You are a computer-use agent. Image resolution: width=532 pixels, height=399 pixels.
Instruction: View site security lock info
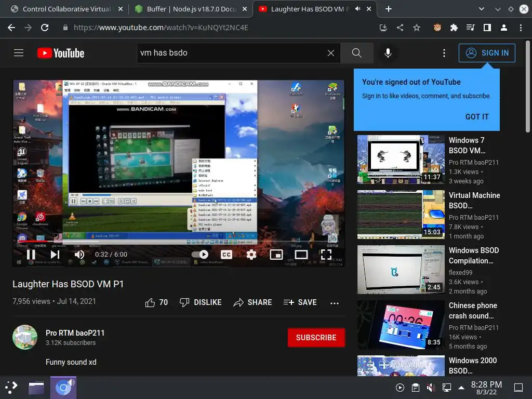pos(65,28)
